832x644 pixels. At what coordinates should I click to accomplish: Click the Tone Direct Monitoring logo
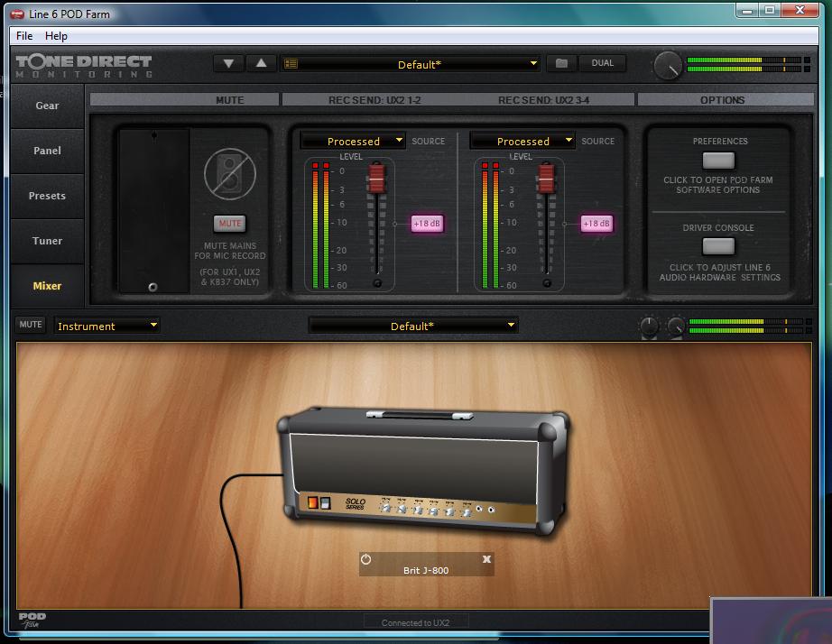(x=84, y=67)
